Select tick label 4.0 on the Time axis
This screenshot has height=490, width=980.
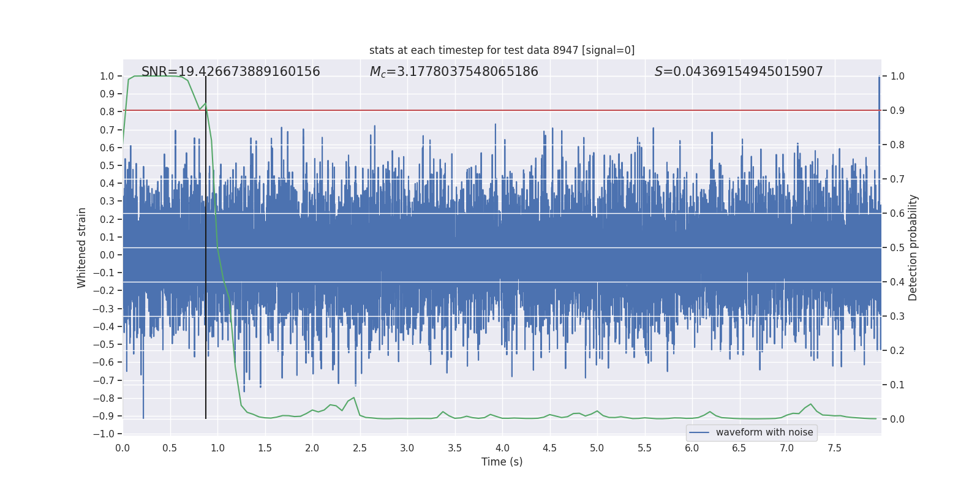pyautogui.click(x=502, y=448)
